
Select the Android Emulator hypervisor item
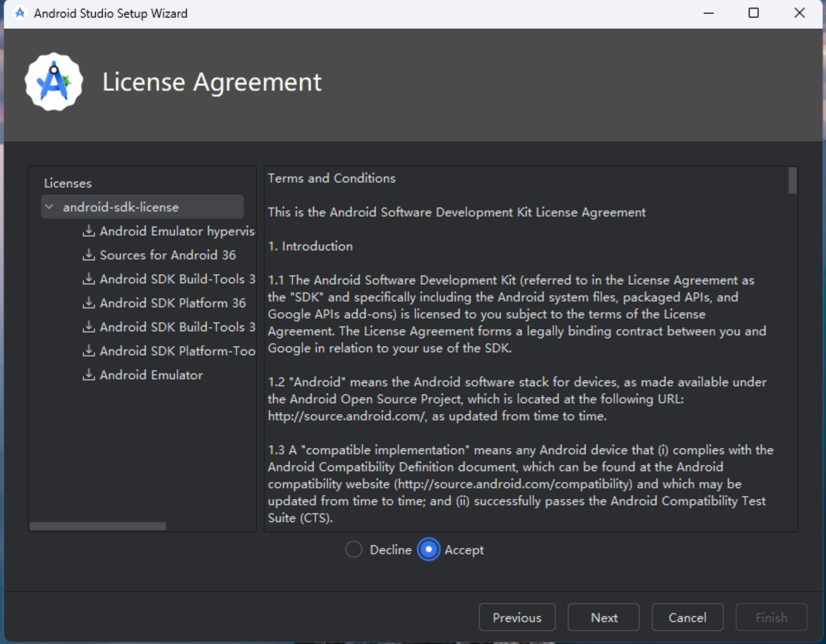tap(177, 231)
